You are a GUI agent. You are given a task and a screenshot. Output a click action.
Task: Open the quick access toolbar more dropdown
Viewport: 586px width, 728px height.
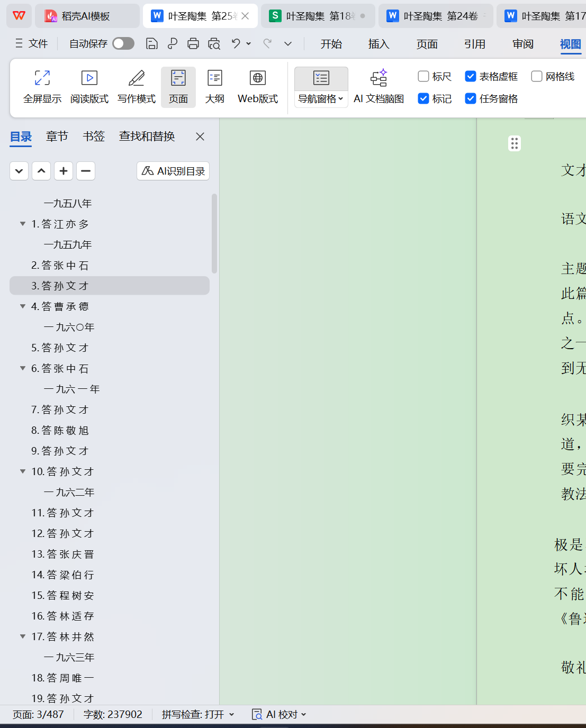(x=288, y=43)
